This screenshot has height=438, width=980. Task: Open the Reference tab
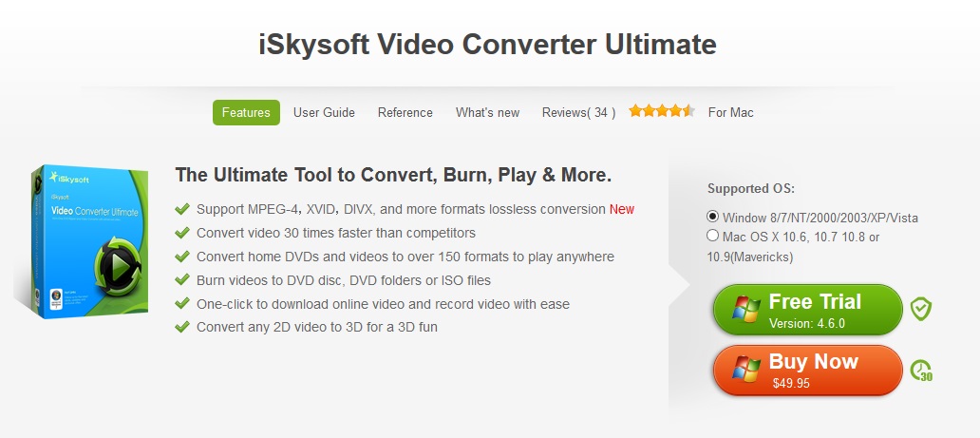click(405, 113)
